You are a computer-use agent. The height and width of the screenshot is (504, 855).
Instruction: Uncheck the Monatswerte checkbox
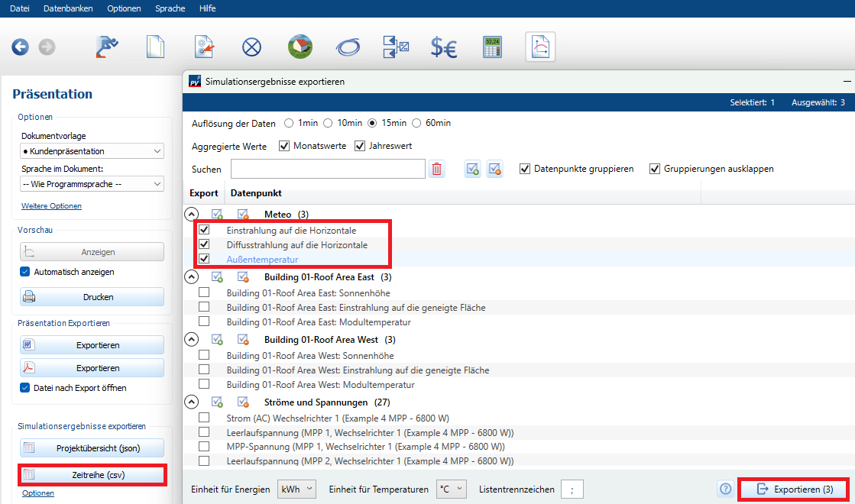284,146
